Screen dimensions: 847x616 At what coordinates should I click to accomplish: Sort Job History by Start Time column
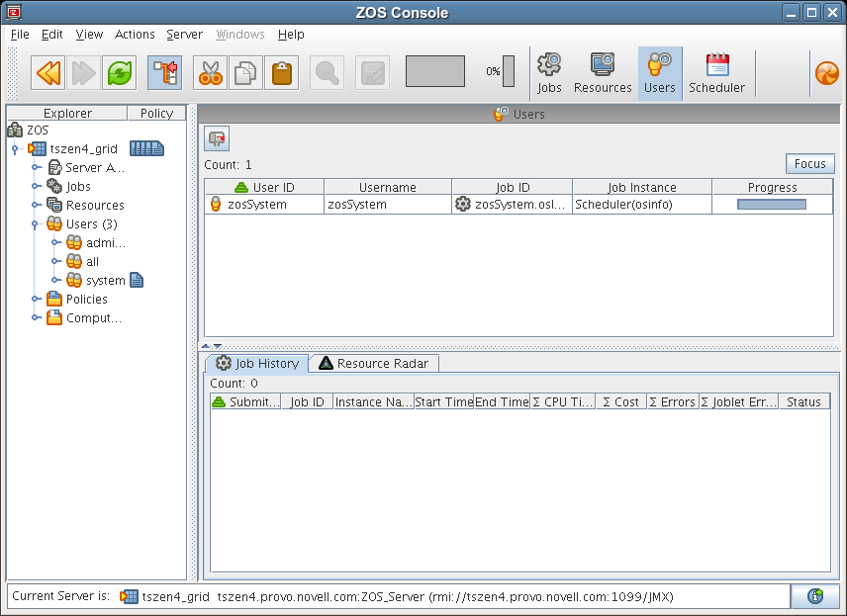click(444, 401)
